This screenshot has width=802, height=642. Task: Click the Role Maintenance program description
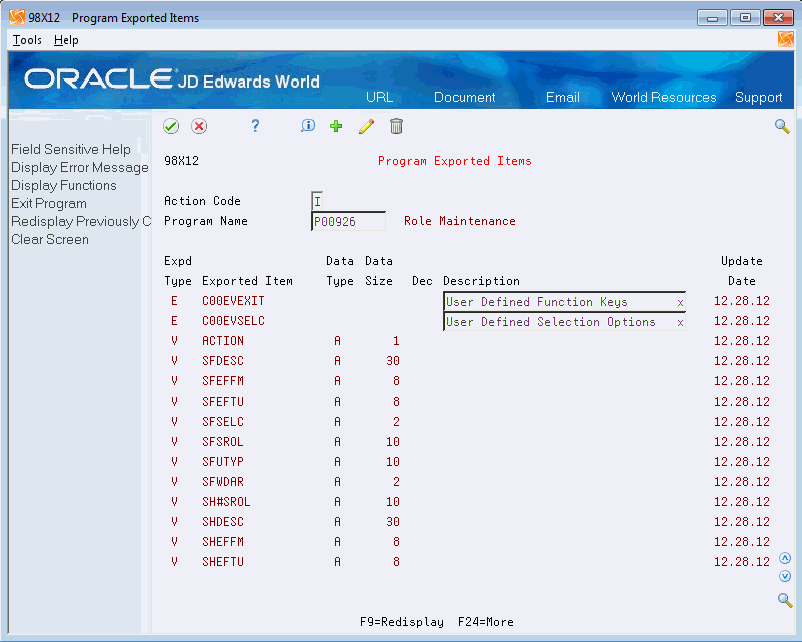click(x=460, y=221)
